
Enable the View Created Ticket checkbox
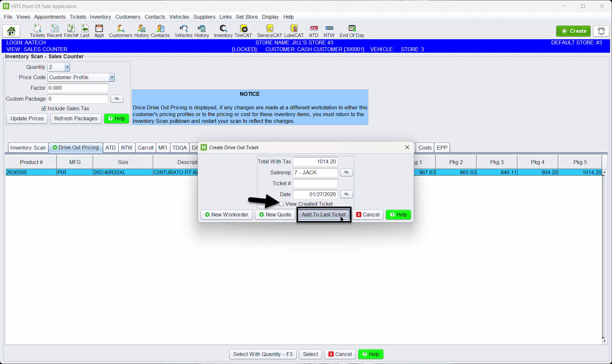281,204
